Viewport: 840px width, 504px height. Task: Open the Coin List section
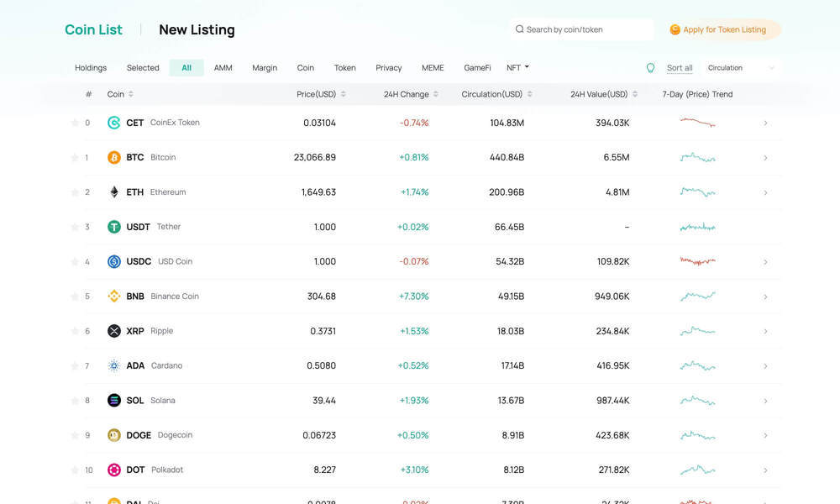coord(94,30)
